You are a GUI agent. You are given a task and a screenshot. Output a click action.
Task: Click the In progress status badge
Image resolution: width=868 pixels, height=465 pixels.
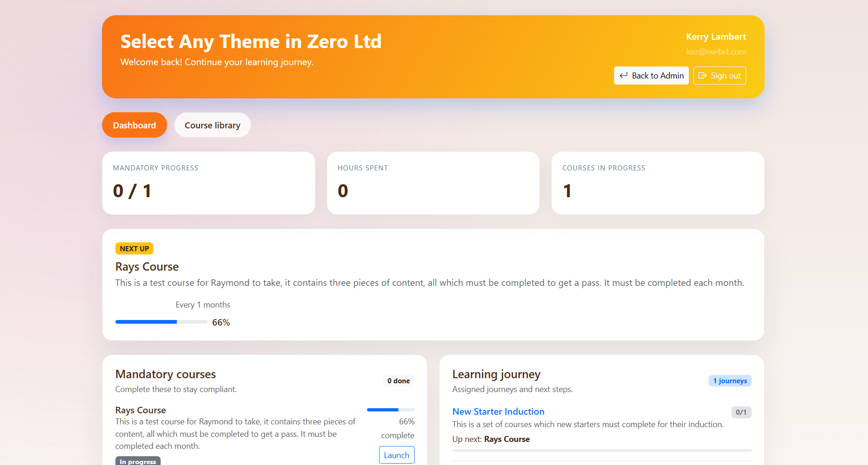(138, 461)
